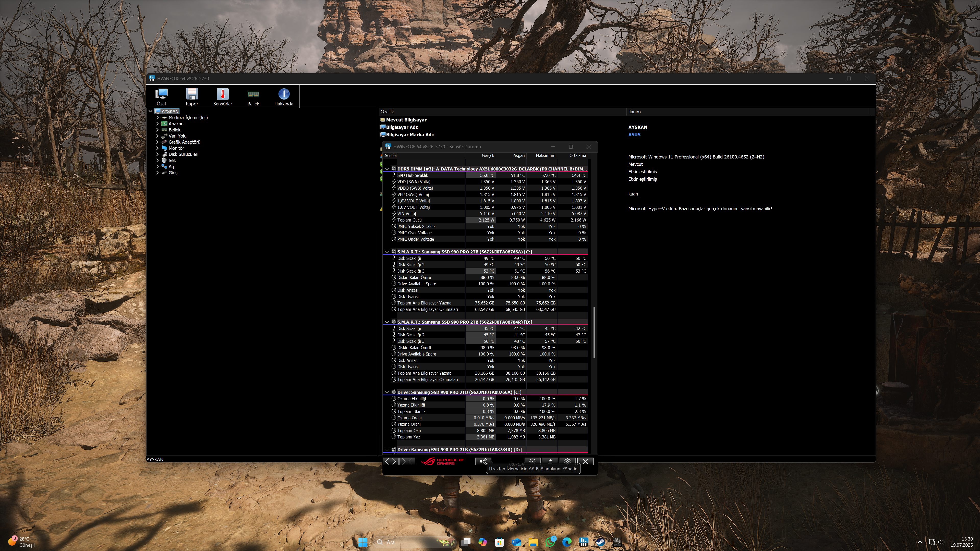Image resolution: width=980 pixels, height=551 pixels.
Task: Open clock and date 13:30 in taskbar
Action: point(961,542)
